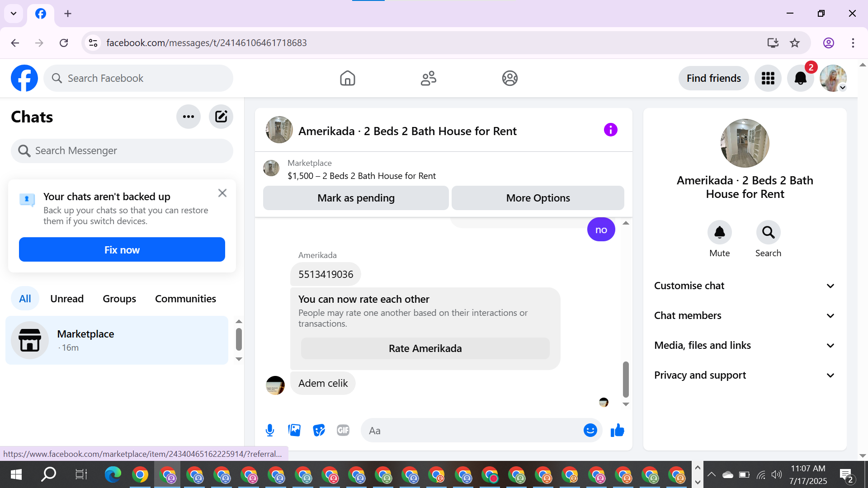
Task: Go back with the browser back arrow
Action: pyautogui.click(x=15, y=43)
